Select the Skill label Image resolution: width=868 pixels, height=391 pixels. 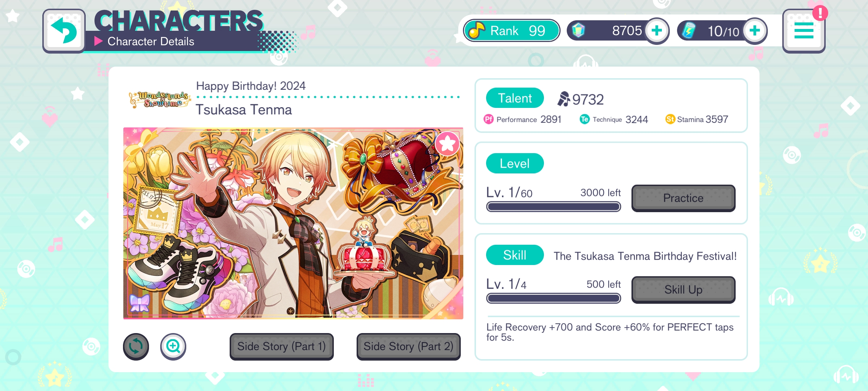(x=515, y=255)
